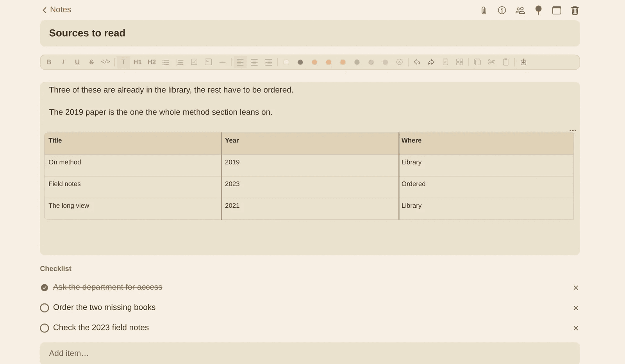Viewport: 625px width, 364px height.
Task: Click the 'Add item…' input field
Action: click(310, 353)
